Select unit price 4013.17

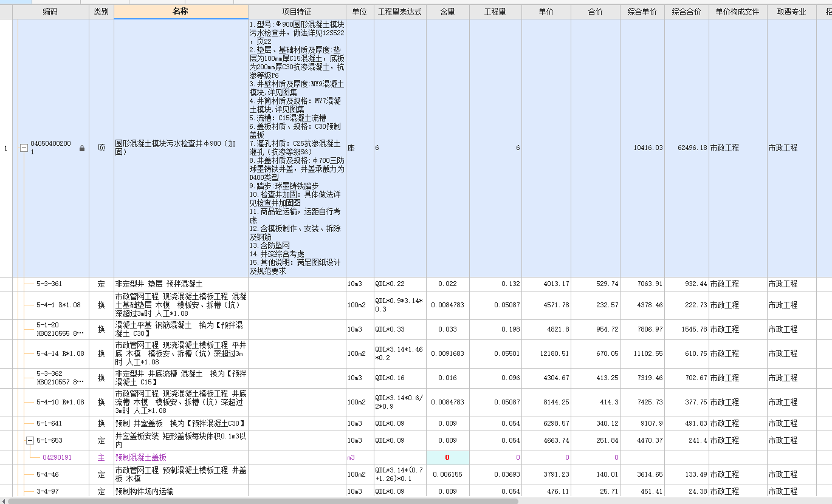click(546, 284)
